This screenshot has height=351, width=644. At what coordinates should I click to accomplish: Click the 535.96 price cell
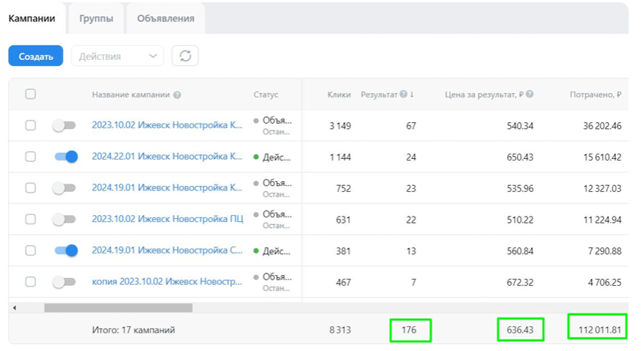(520, 188)
